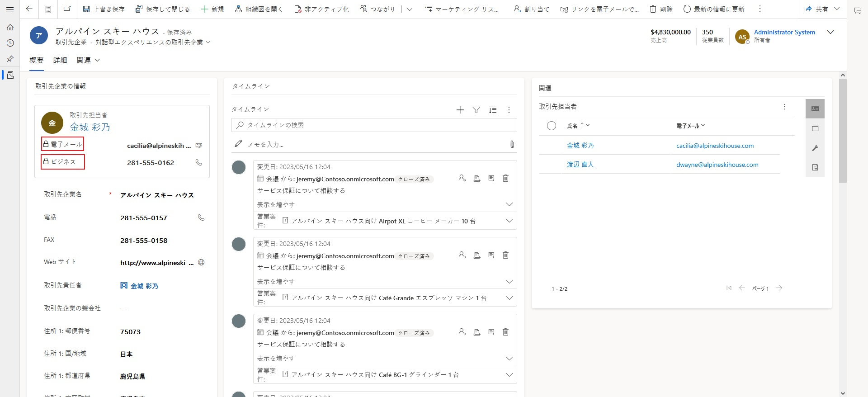Viewport: 868px width, 397px height.
Task: Open dwayne@alpineskihouse.com email link
Action: pyautogui.click(x=717, y=165)
